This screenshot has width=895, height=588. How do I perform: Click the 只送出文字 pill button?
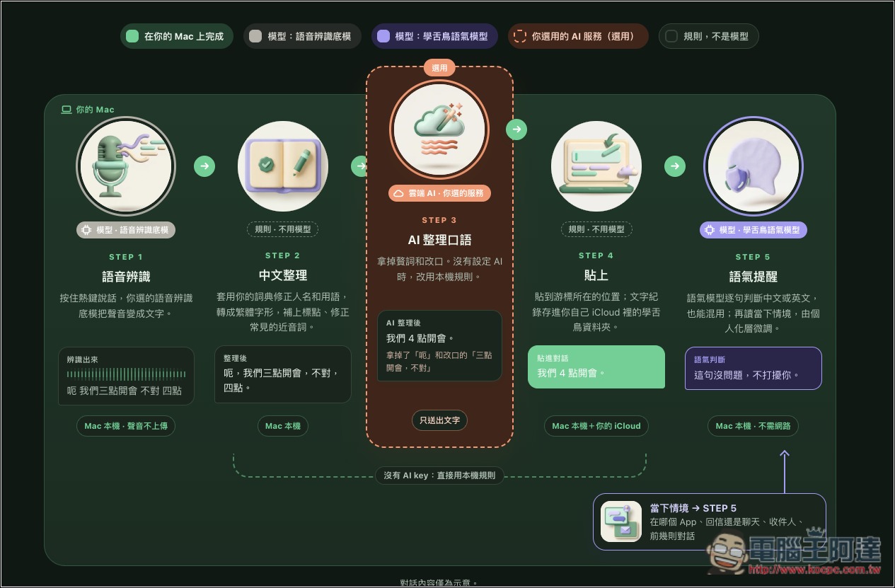point(439,420)
